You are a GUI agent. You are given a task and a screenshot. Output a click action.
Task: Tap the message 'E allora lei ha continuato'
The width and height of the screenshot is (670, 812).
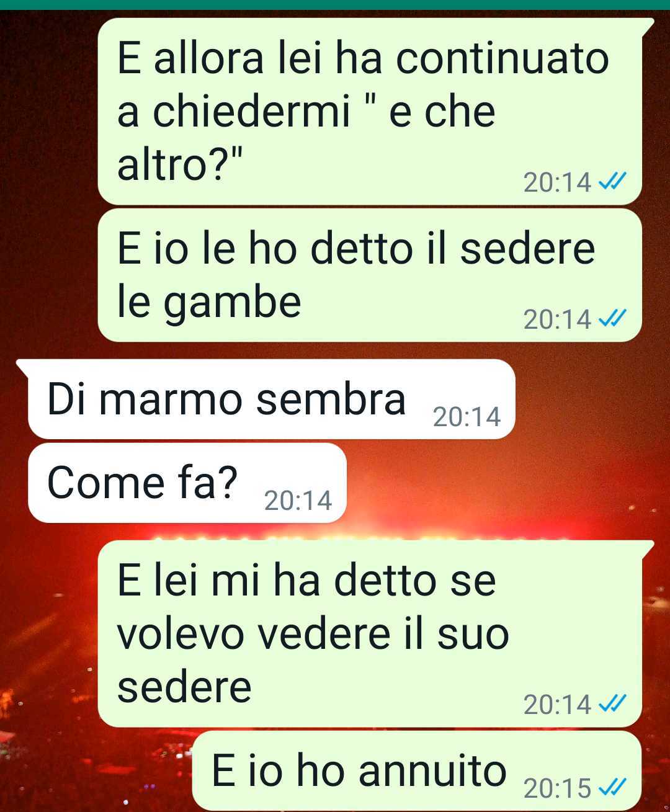click(370, 112)
